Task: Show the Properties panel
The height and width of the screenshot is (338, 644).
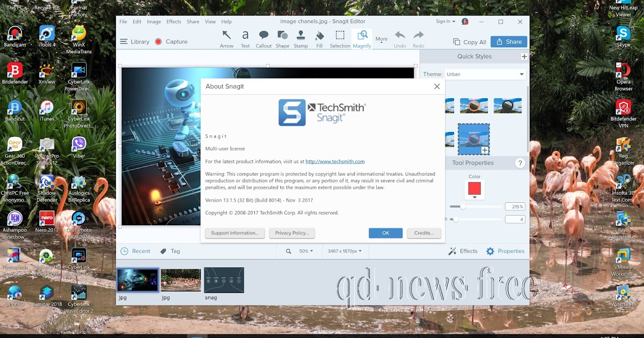Action: pyautogui.click(x=505, y=251)
